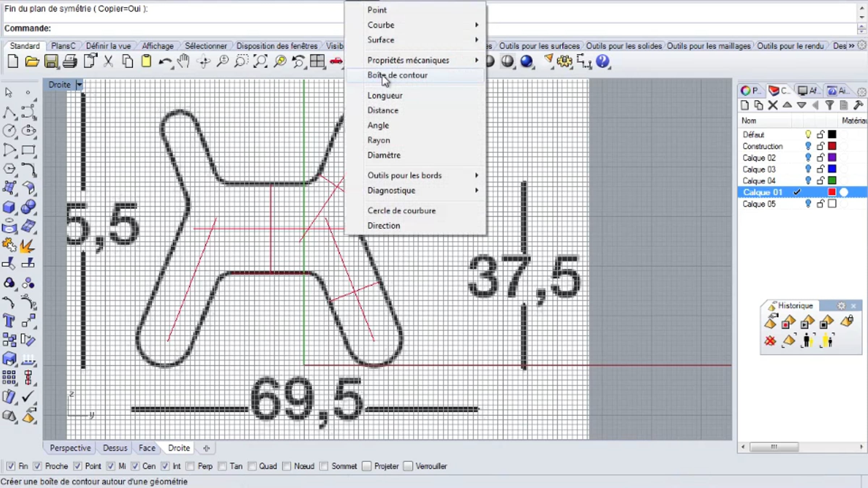Image resolution: width=868 pixels, height=488 pixels.
Task: Click the Undo arrow icon
Action: (x=165, y=61)
